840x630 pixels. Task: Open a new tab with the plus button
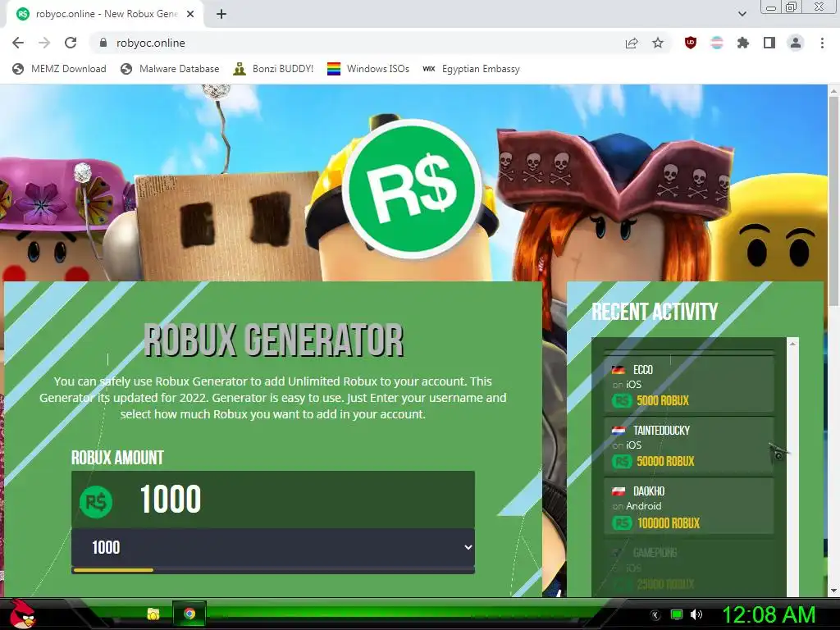point(221,14)
